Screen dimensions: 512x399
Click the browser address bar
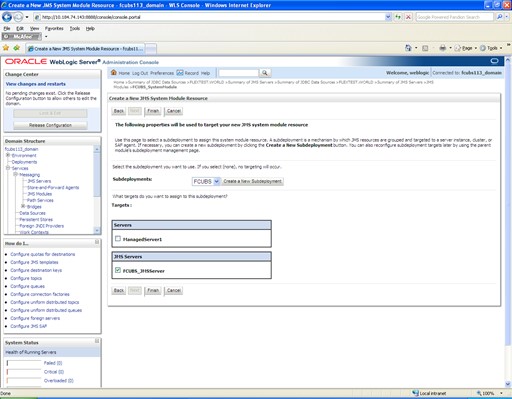[209, 17]
